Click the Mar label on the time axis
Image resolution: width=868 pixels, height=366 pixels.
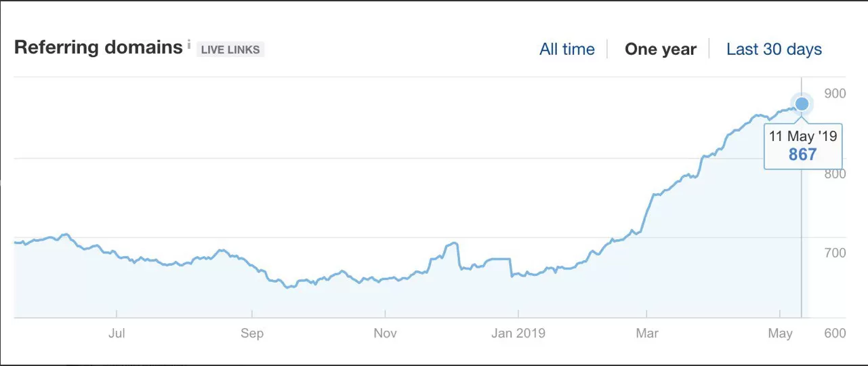pos(647,333)
